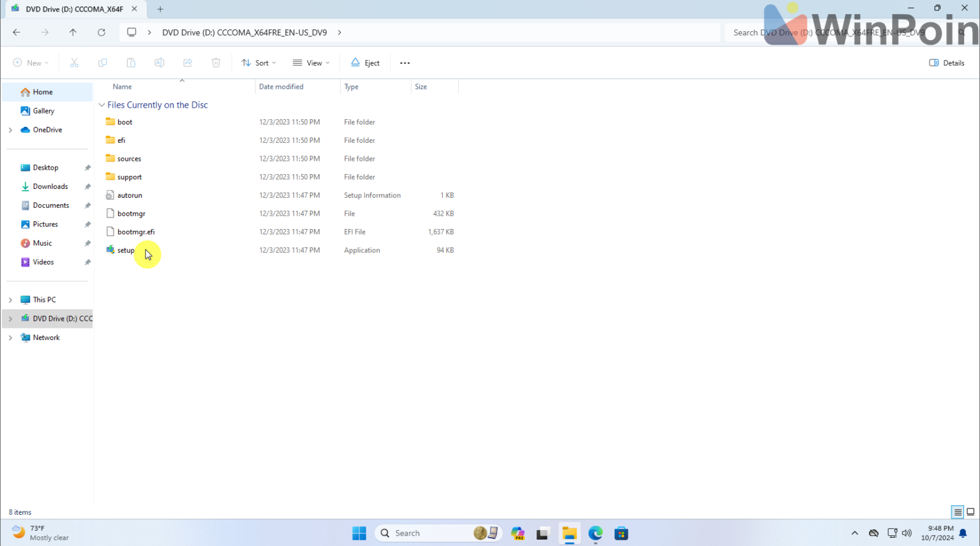Open Microsoft Edge from the taskbar

[595, 533]
